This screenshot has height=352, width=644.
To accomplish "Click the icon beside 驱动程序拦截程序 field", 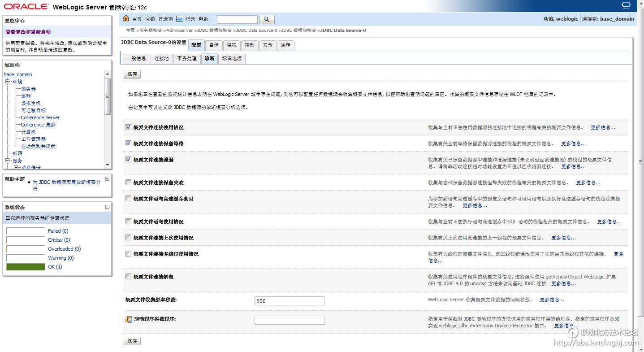I will [x=129, y=320].
